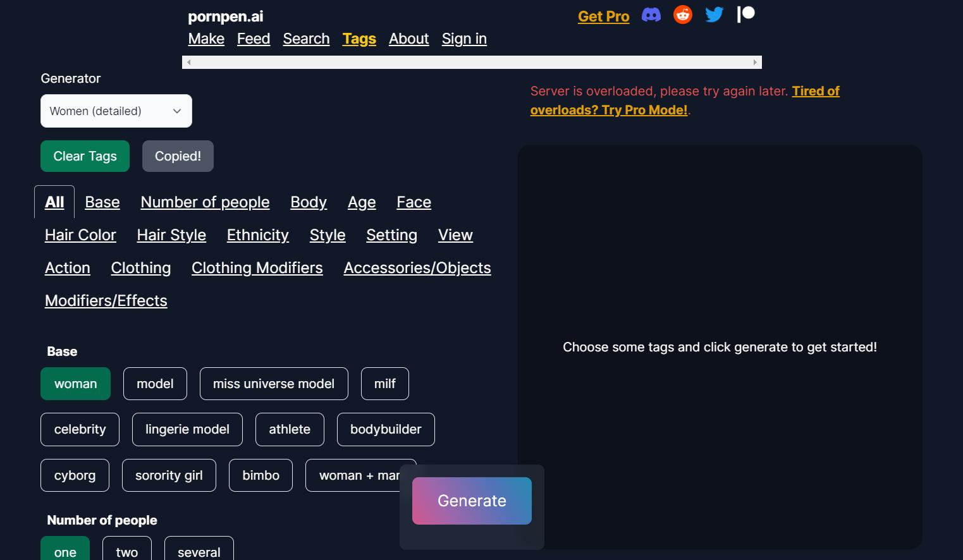Enable the "miss universe model" tag
Image resolution: width=963 pixels, height=560 pixels.
(274, 384)
